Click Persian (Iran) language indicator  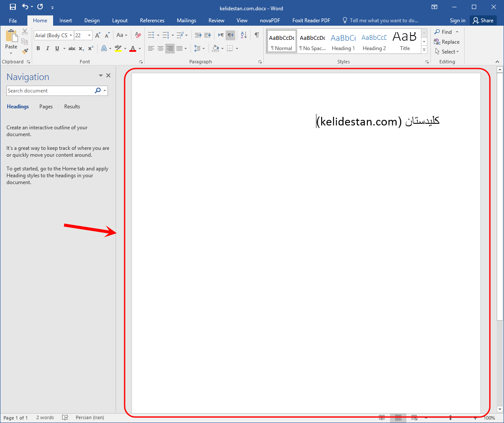pyautogui.click(x=90, y=417)
